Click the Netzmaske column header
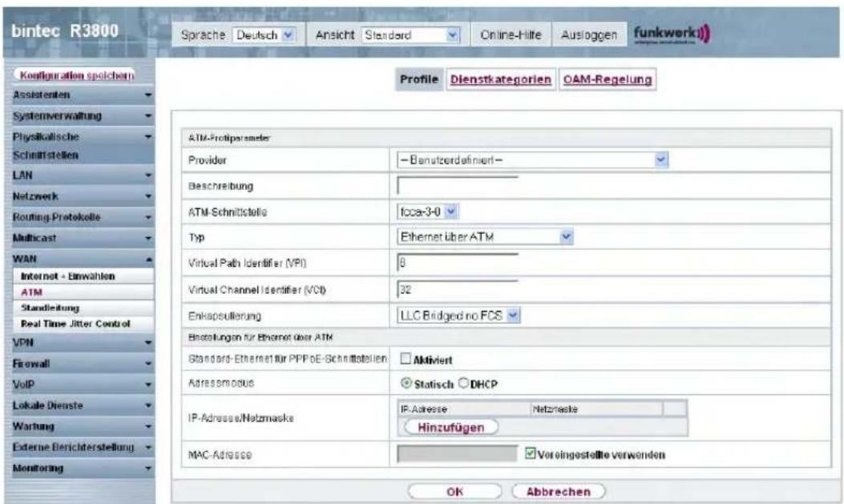This screenshot has width=844, height=504. pyautogui.click(x=596, y=409)
